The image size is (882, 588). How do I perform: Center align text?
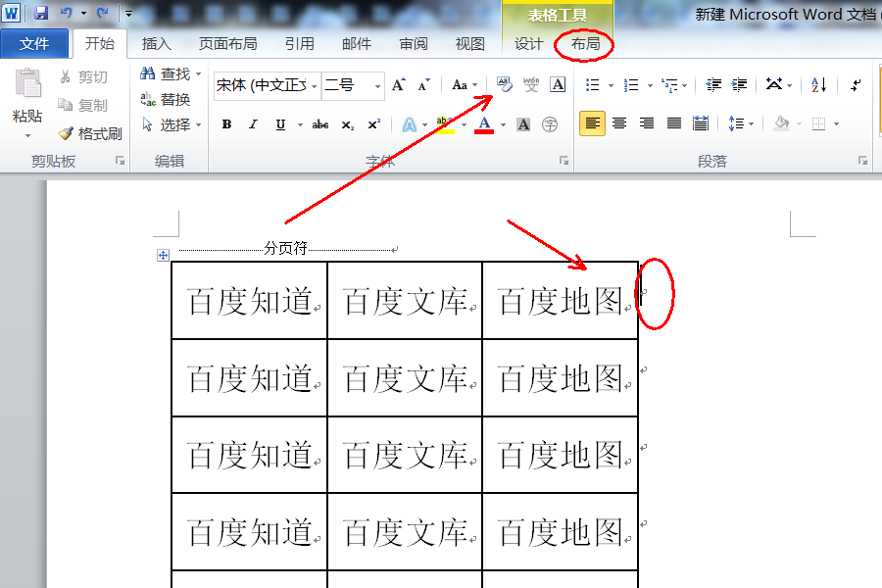click(x=619, y=123)
